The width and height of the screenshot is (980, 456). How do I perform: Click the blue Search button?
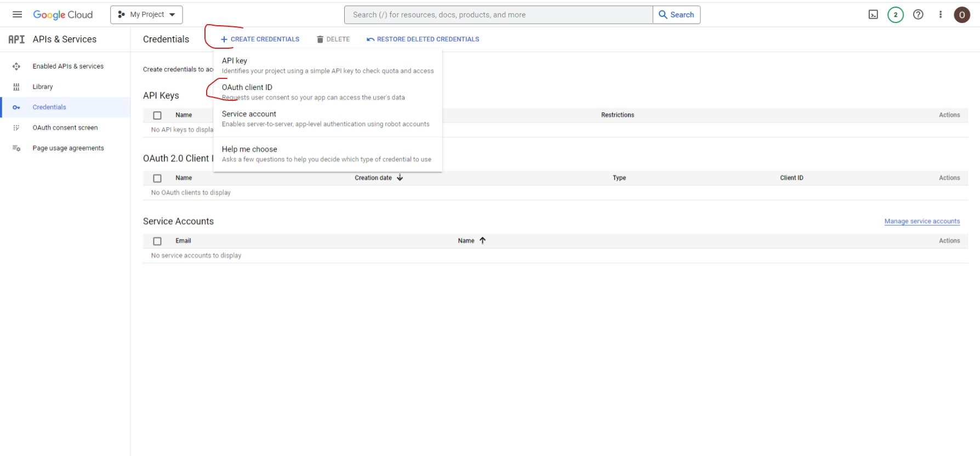coord(676,15)
